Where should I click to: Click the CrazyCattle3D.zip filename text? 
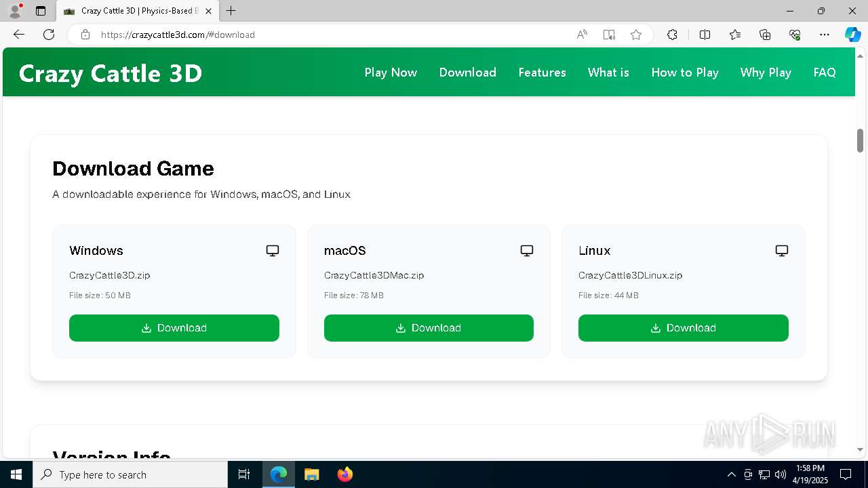(x=110, y=275)
